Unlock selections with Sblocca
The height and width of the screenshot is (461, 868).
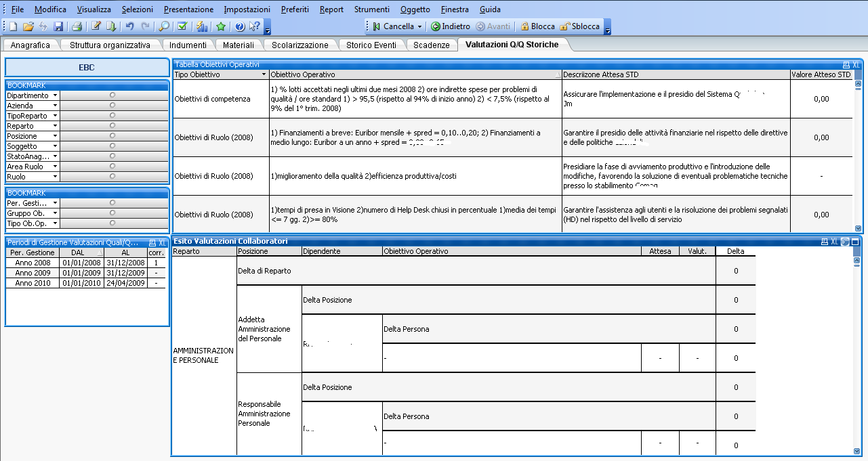[x=580, y=26]
